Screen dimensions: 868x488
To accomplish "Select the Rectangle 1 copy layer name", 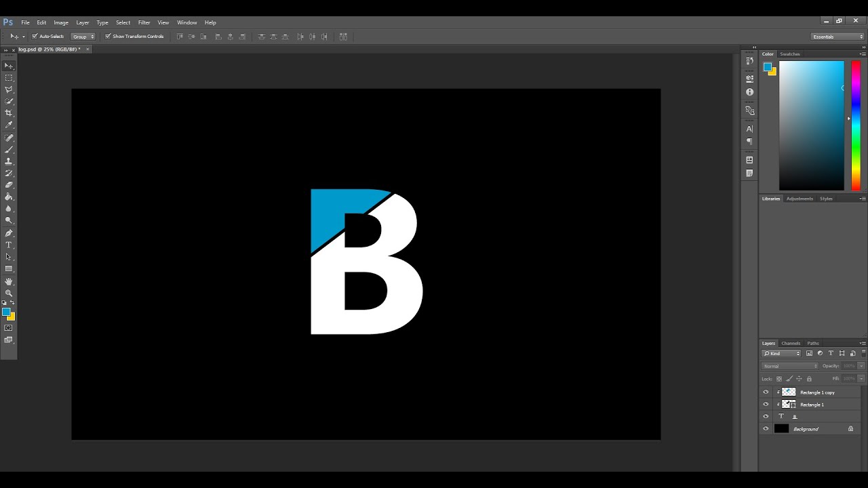I will point(817,392).
